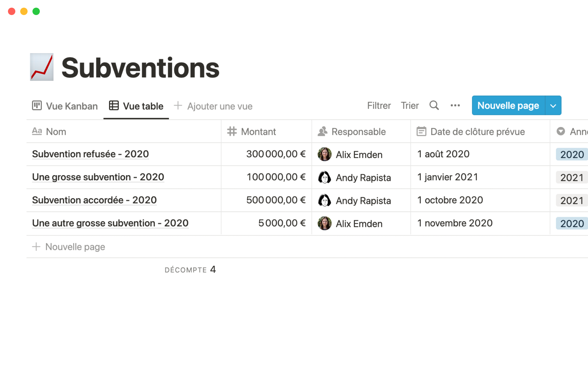Expand the Nouvelle page dropdown arrow
Viewport: 588px width, 368px height.
point(553,106)
